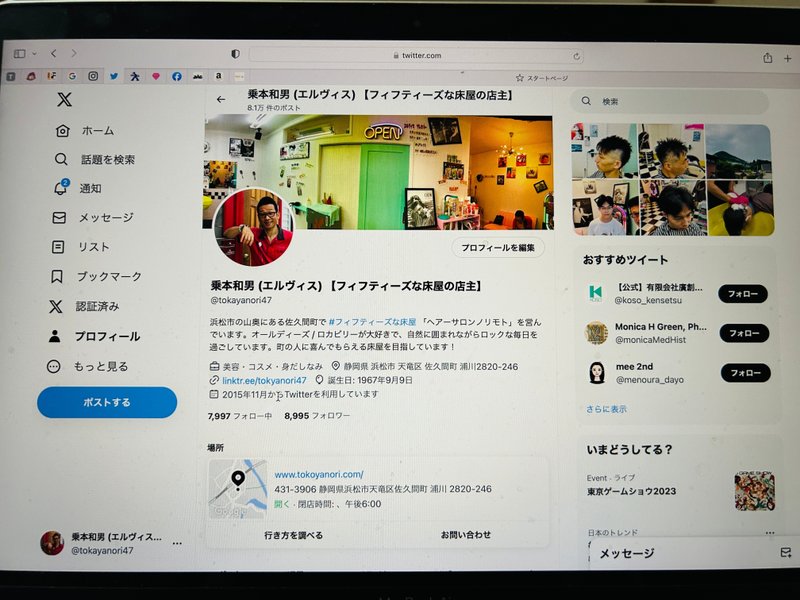Image resolution: width=800 pixels, height=600 pixels.
Task: Open @koso_kensetsu avatar icon
Action: [595, 293]
